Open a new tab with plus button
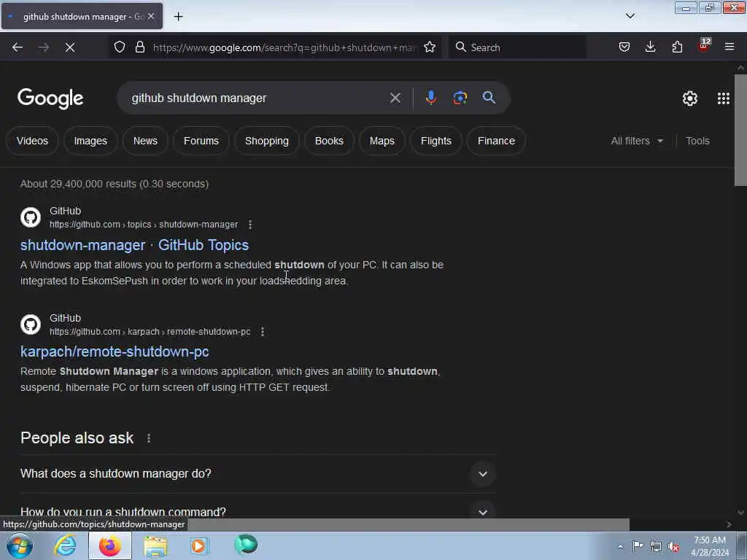Viewport: 747px width, 560px height. coord(178,17)
